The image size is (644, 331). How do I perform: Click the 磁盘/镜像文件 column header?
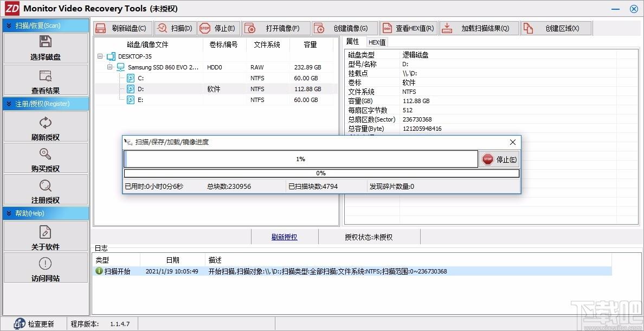(x=148, y=44)
